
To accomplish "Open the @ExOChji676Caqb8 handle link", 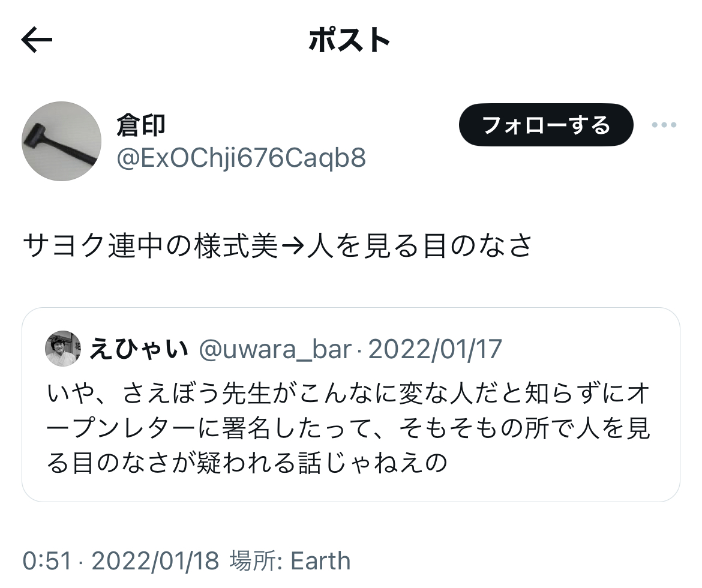I will click(241, 158).
